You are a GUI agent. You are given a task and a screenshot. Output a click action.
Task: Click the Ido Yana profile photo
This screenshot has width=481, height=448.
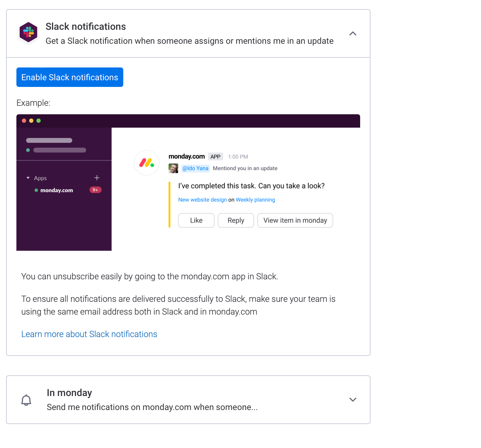coord(173,168)
